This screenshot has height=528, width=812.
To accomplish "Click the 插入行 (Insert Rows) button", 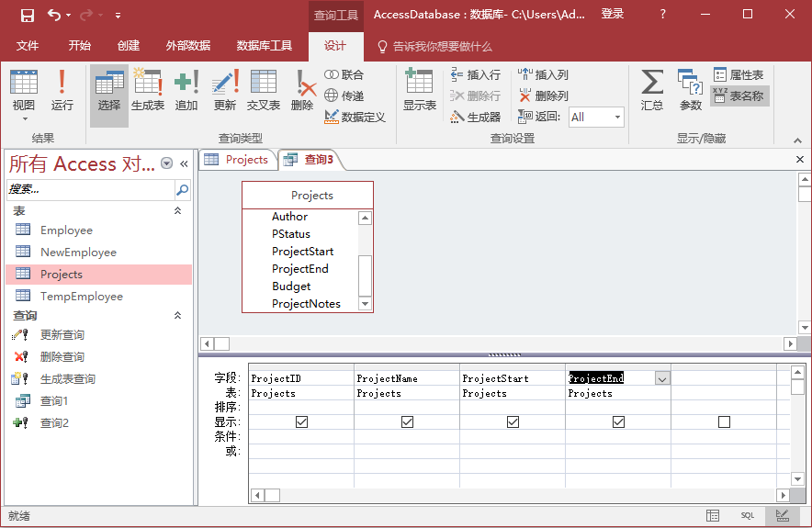I will (x=476, y=75).
